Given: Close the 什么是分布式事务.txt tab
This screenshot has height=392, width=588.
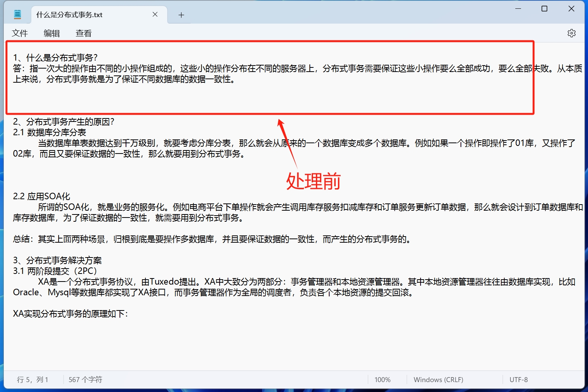Looking at the screenshot, I should [x=155, y=14].
